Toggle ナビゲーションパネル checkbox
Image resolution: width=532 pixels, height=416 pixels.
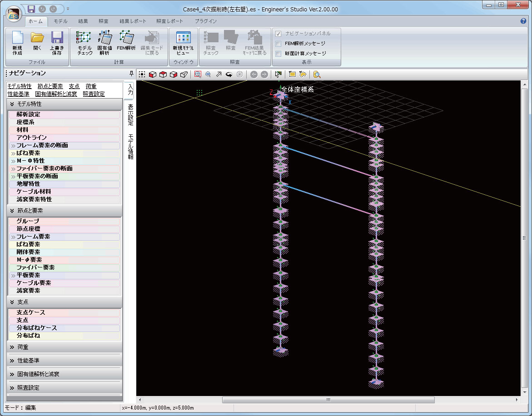point(278,34)
